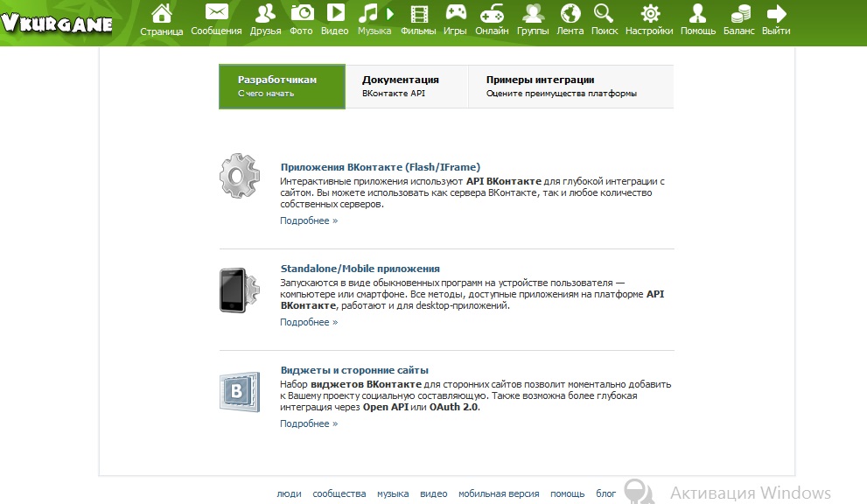The height and width of the screenshot is (504, 867).
Task: Open the Страница home icon
Action: 162,13
